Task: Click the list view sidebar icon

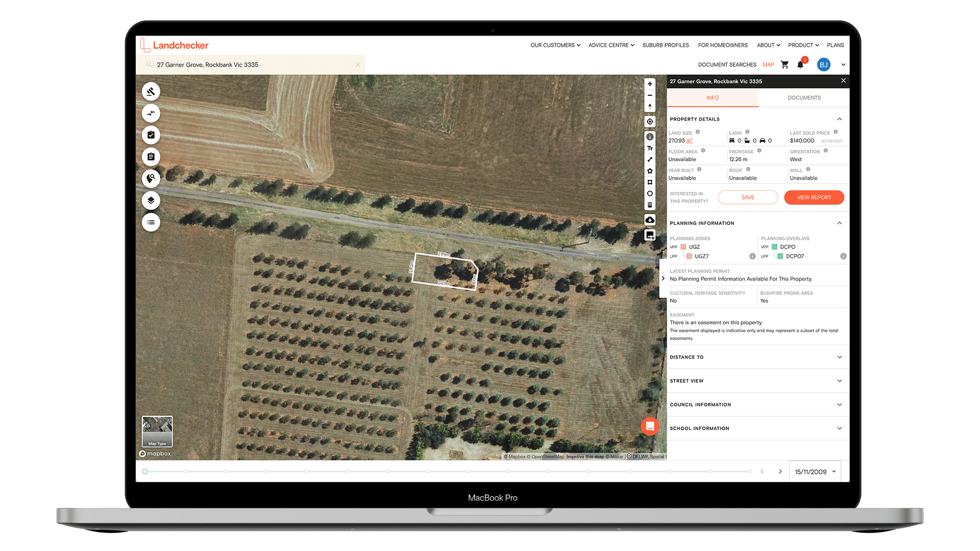Action: pyautogui.click(x=151, y=222)
